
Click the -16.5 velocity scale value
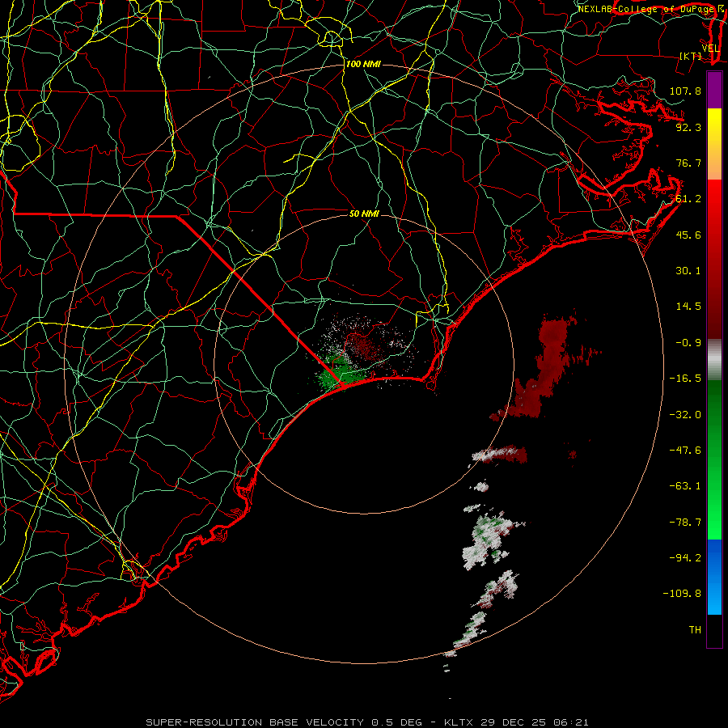pyautogui.click(x=685, y=378)
